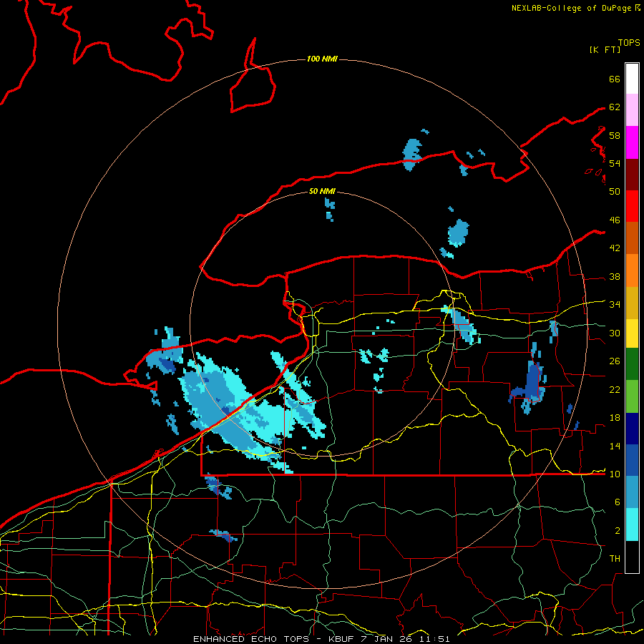Click the 2 value on legend scale
The height and width of the screenshot is (644, 644).
pyautogui.click(x=618, y=531)
